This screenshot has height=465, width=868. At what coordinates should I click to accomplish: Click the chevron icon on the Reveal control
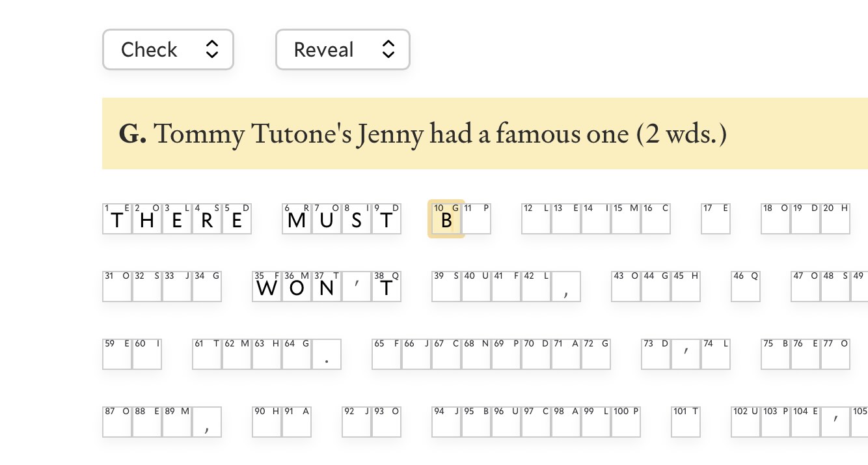click(x=388, y=49)
